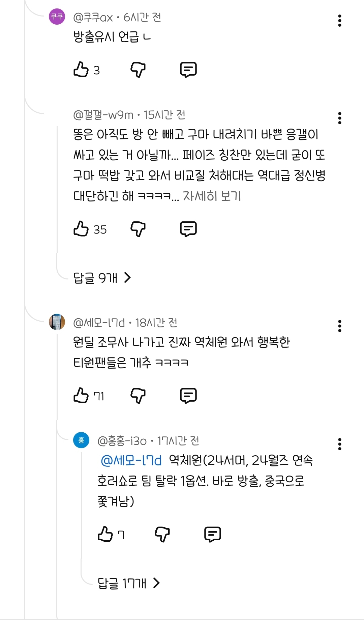The image size is (364, 622).
Task: Open more options for @쿠쿠ax comment
Action: tap(339, 21)
